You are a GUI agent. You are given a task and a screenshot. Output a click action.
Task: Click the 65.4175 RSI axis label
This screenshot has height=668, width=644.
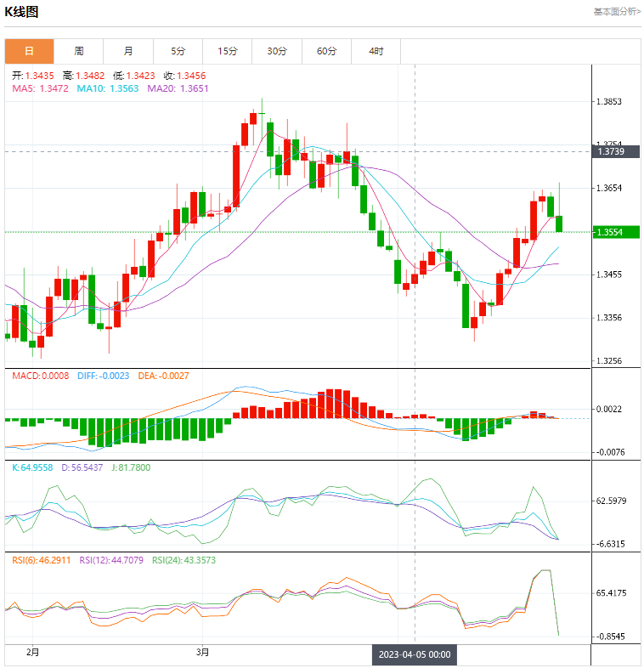611,593
